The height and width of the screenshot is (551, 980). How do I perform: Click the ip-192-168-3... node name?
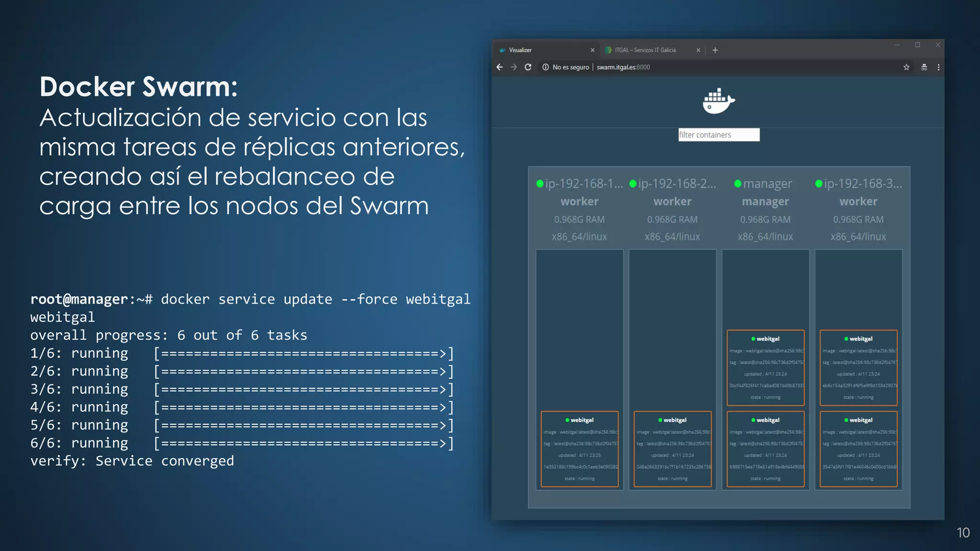tap(863, 184)
